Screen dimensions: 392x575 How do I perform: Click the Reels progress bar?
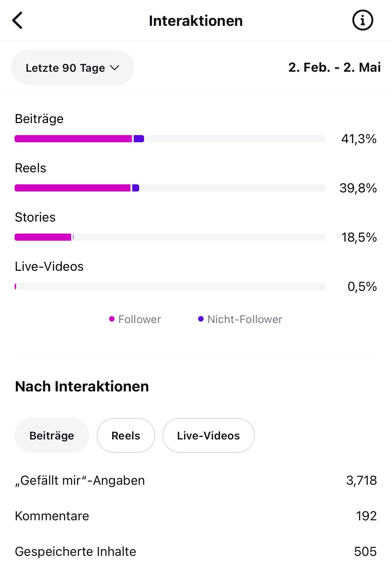(170, 188)
